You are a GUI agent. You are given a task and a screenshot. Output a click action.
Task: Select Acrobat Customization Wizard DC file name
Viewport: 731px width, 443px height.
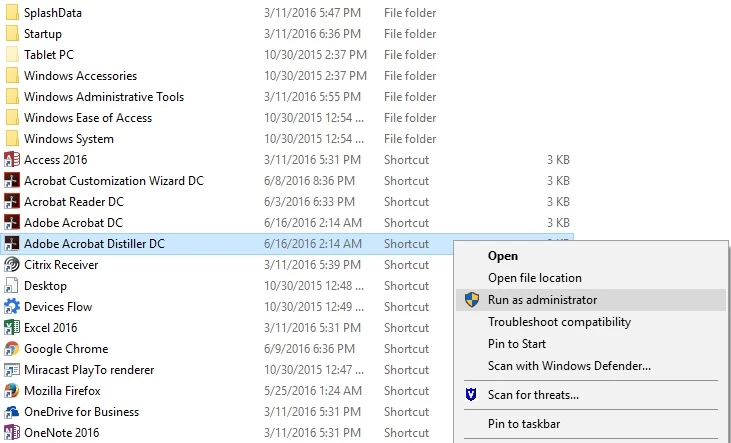pyautogui.click(x=114, y=180)
